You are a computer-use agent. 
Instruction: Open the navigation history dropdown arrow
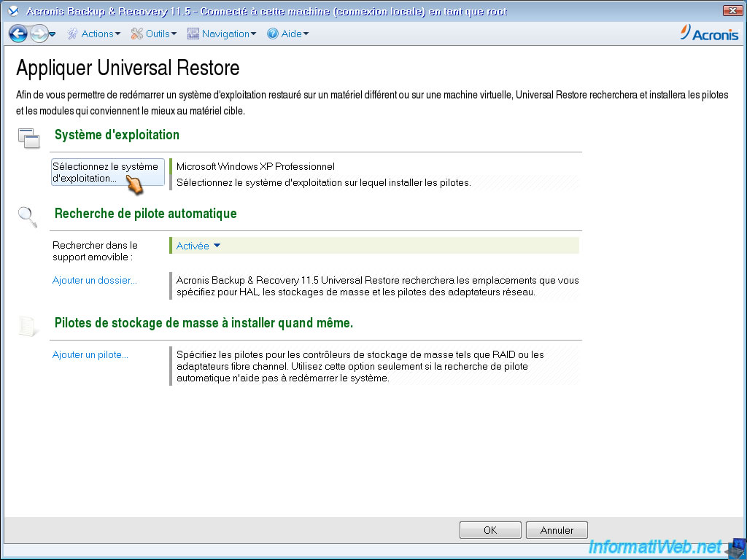(x=53, y=34)
